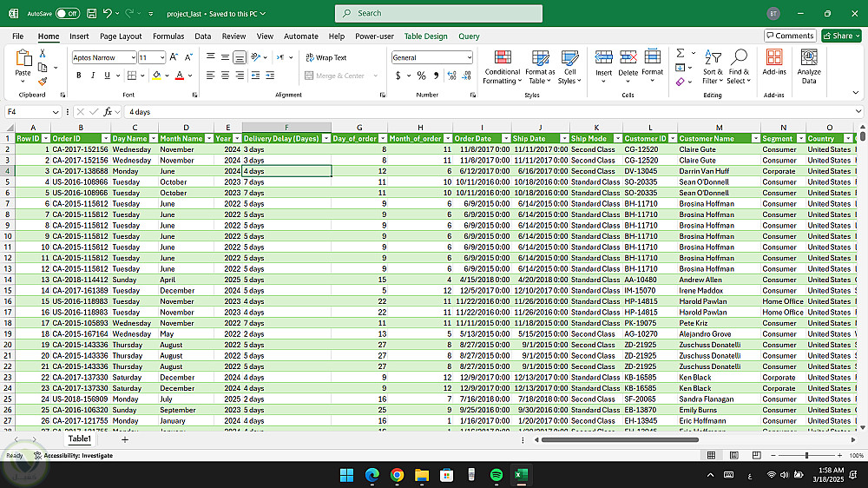Open Conditional Formatting
Viewport: 868px width, 488px height.
click(502, 67)
